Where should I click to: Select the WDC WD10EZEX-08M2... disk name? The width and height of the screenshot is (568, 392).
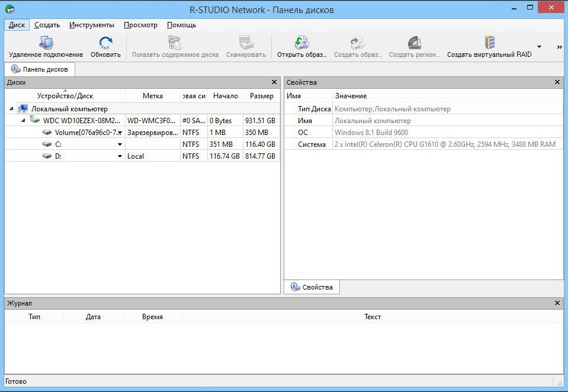(x=82, y=121)
